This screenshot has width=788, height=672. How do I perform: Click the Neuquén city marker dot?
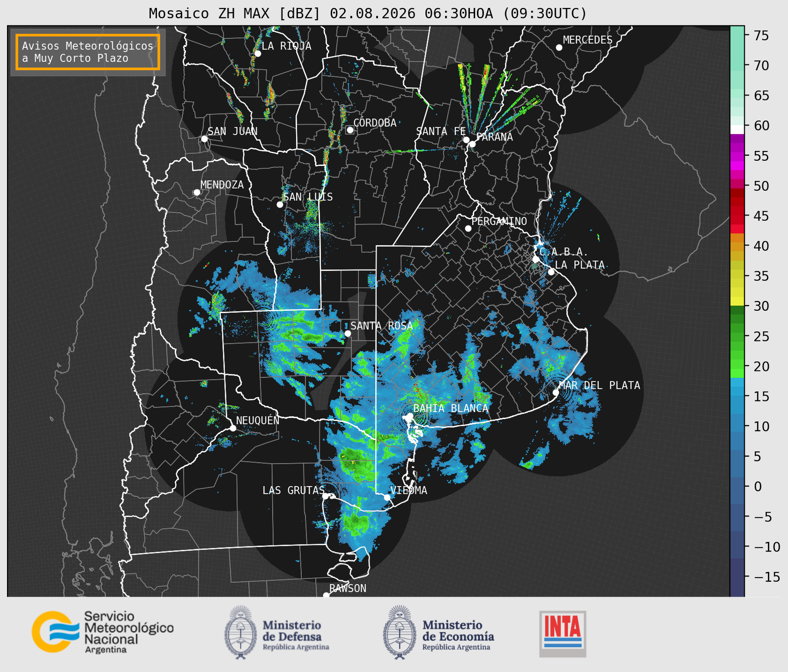pyautogui.click(x=233, y=428)
